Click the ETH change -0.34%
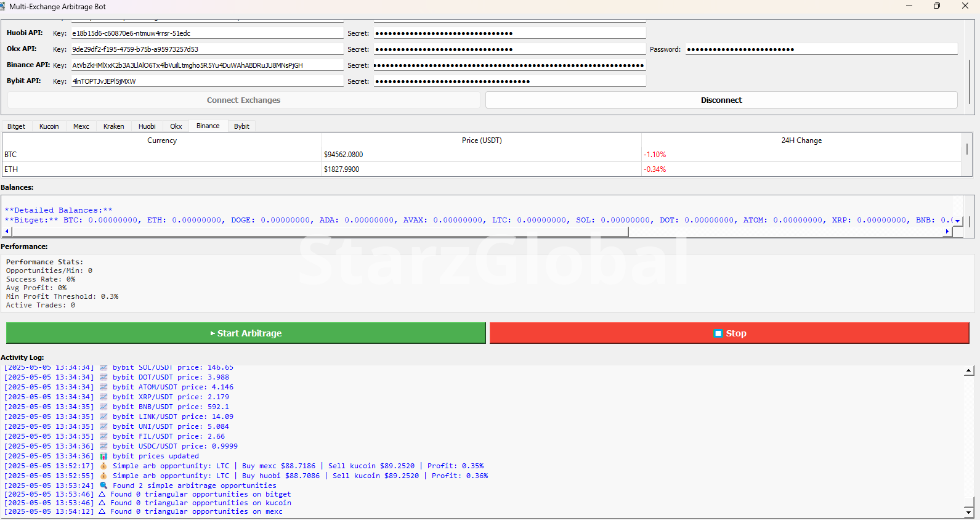This screenshot has height=520, width=980. coord(655,169)
